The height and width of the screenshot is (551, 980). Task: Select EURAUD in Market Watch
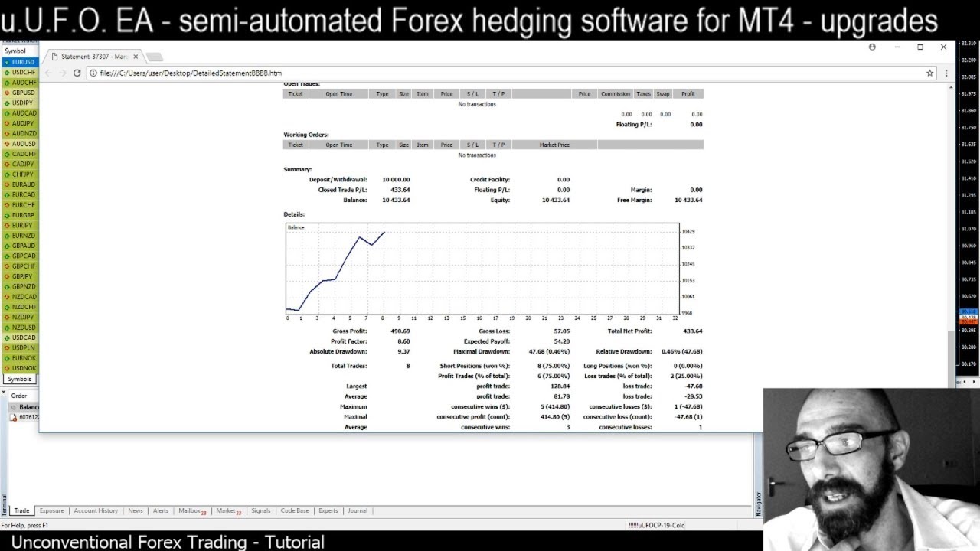tap(20, 184)
